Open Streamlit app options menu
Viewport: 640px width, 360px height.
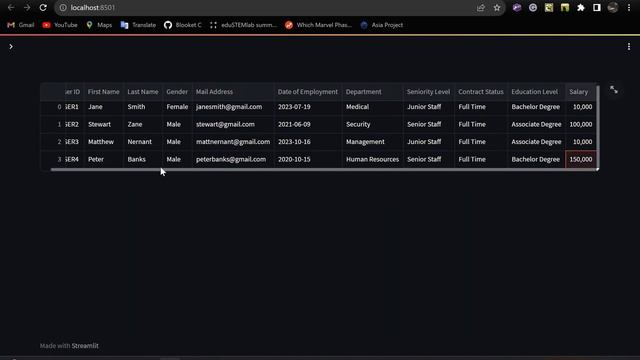tap(629, 47)
